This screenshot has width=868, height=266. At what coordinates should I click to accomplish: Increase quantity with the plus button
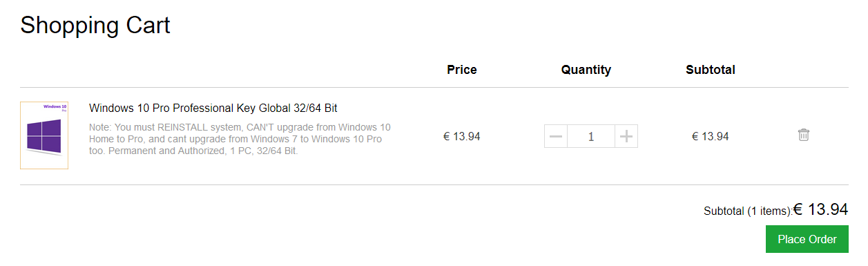click(626, 137)
